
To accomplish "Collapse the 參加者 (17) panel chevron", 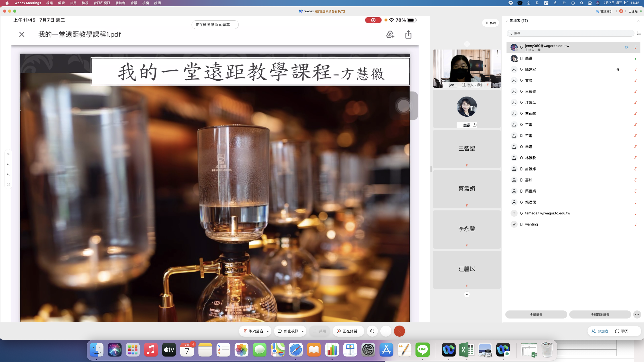I will [507, 21].
